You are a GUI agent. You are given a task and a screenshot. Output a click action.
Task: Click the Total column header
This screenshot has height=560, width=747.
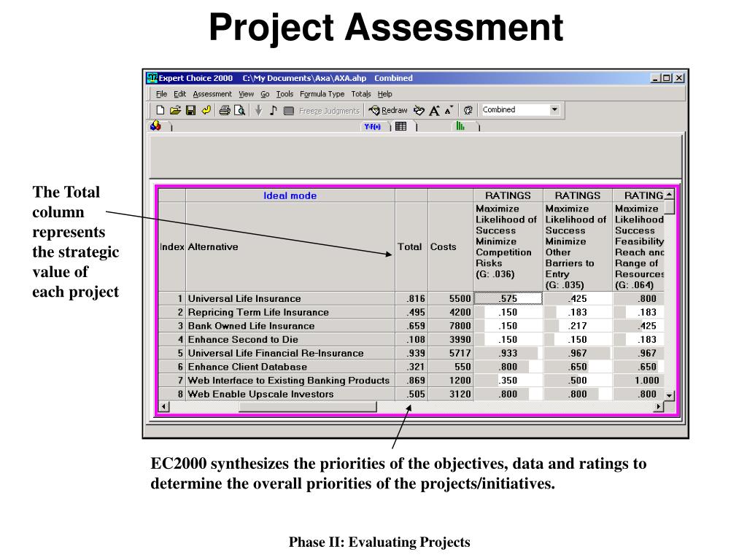410,246
